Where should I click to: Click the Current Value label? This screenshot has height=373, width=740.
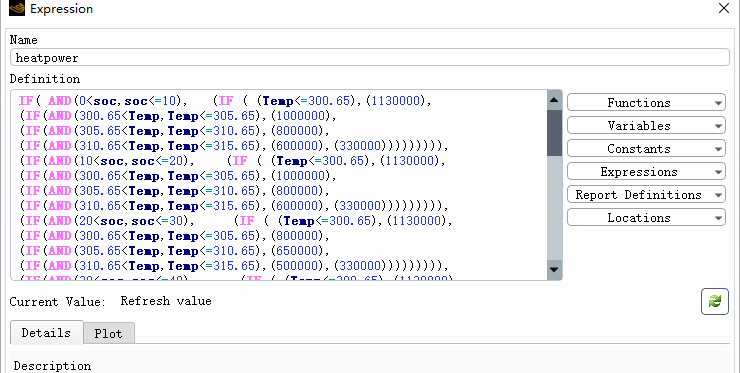point(58,302)
